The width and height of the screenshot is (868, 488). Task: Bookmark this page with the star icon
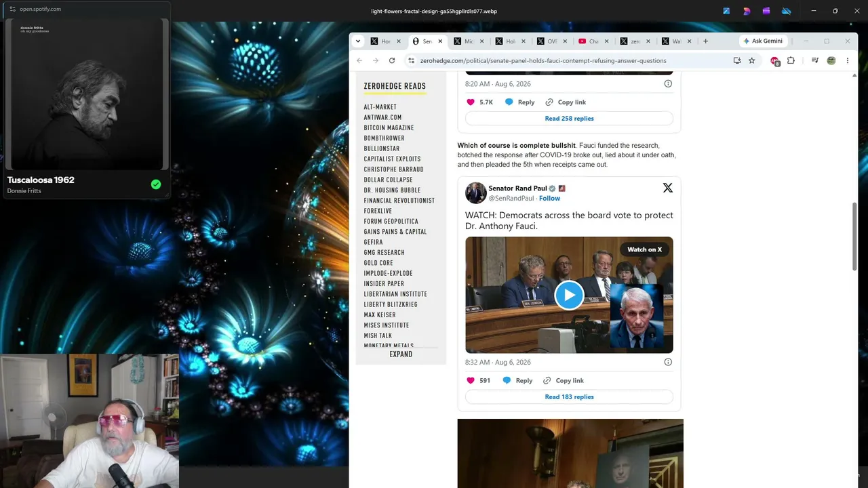pyautogui.click(x=751, y=60)
